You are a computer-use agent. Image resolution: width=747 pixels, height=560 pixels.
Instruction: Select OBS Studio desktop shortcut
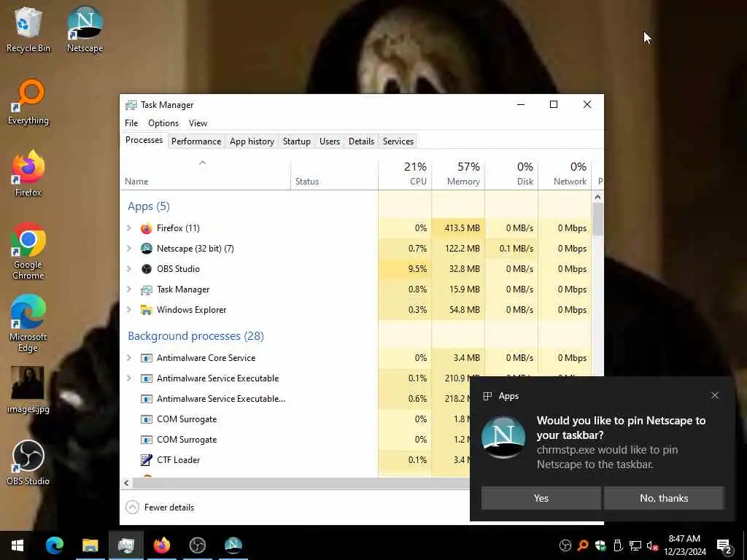tap(28, 462)
